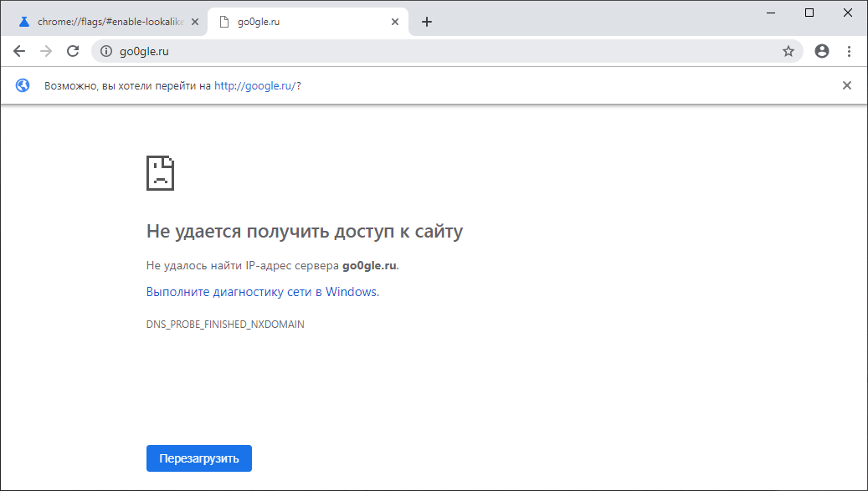Open site information via the info icon
Screen dimensions: 868x491
pos(105,51)
